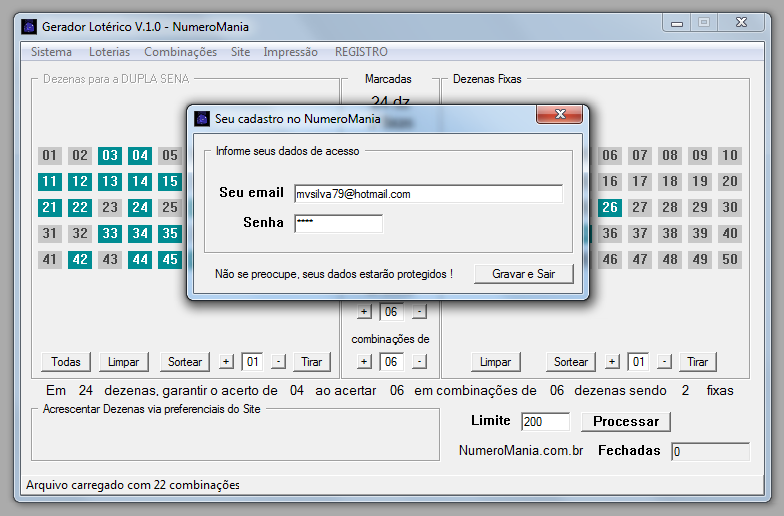784x516 pixels.
Task: Click the Gravar e Sair button
Action: tap(524, 274)
